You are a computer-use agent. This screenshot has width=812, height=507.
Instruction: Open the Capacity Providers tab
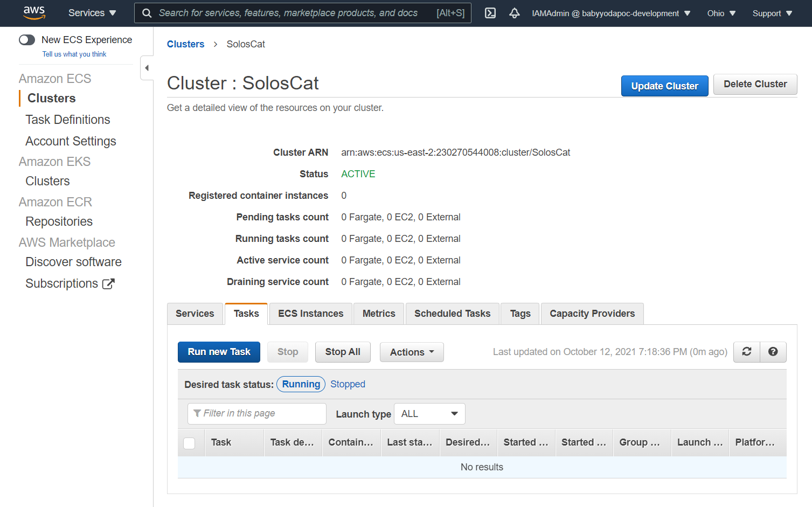click(x=592, y=314)
